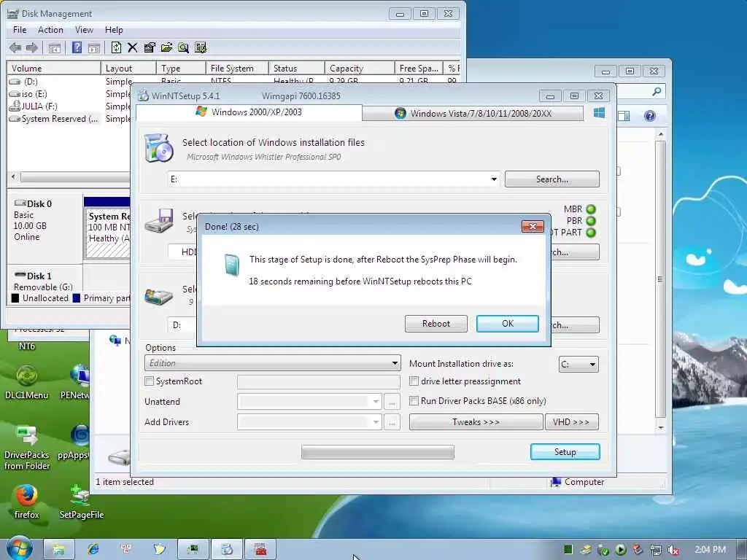Click the Properties icon in Disk Management toolbar
Viewport: 747px width, 560px height.
150,47
